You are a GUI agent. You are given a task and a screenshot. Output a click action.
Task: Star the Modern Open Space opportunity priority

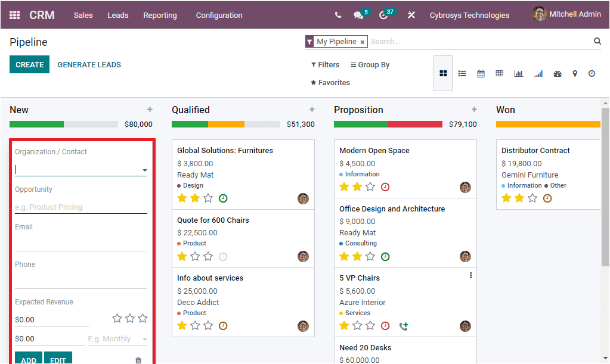click(344, 186)
